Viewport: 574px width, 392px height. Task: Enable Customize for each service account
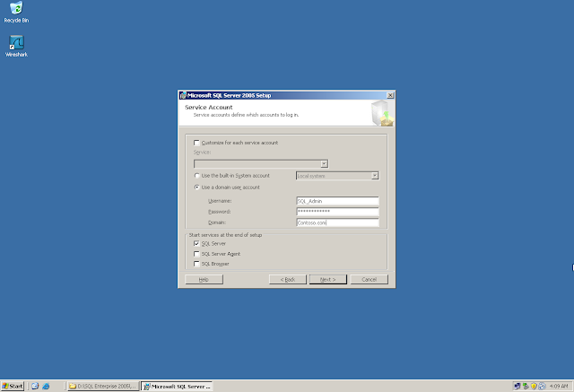pyautogui.click(x=196, y=143)
